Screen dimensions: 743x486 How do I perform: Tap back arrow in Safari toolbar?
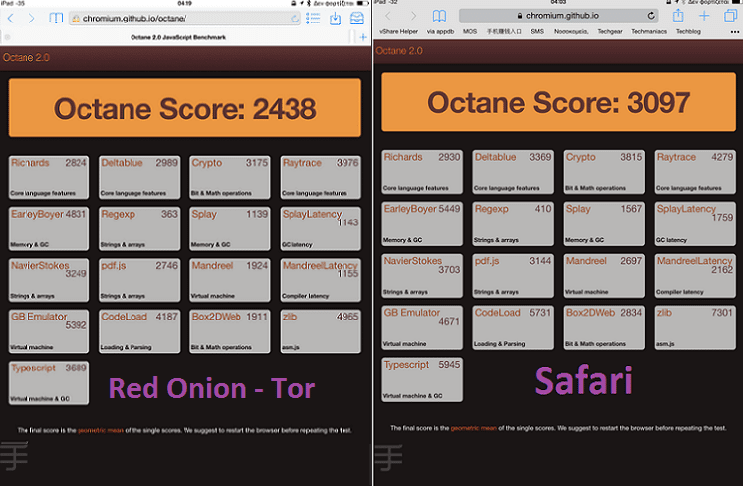388,16
